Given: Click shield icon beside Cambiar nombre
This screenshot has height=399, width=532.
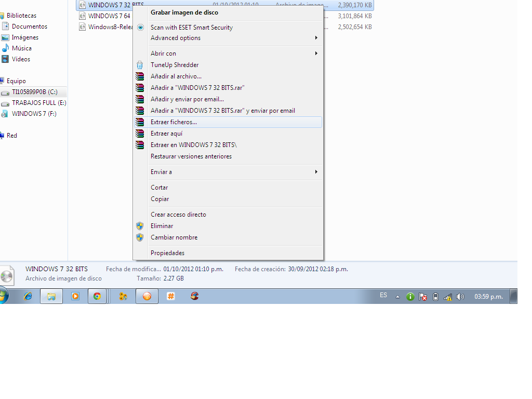Looking at the screenshot, I should point(140,237).
